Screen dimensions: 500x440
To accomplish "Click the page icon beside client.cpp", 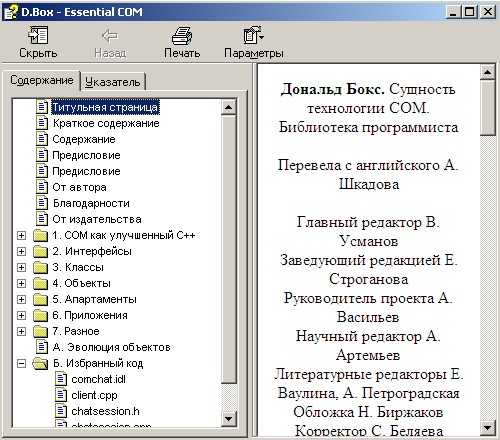I will (61, 395).
